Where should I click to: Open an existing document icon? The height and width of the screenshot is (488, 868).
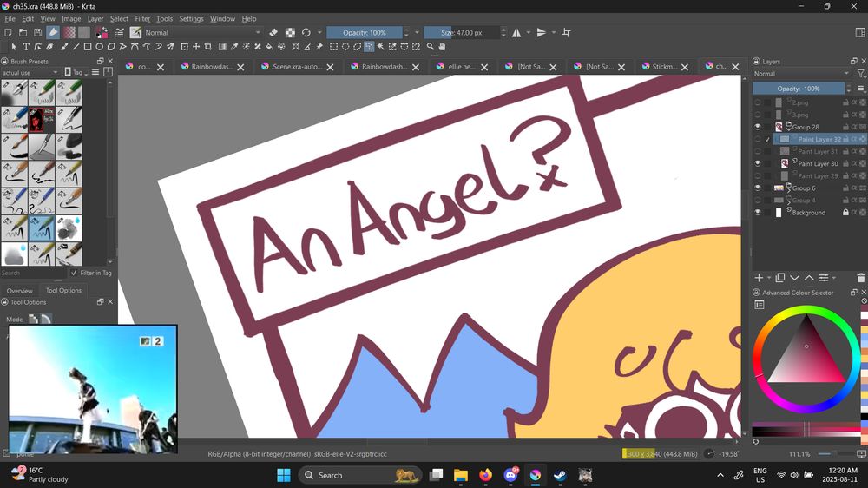coord(23,33)
